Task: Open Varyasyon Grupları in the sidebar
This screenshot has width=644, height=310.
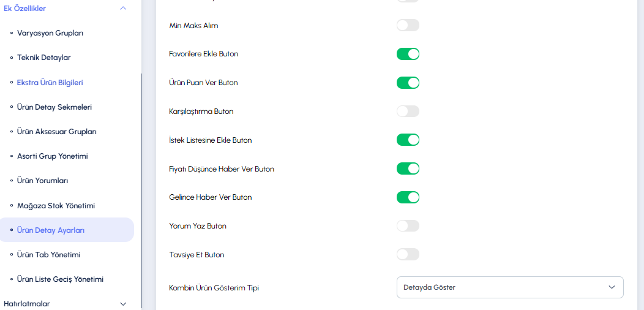Action: (50, 33)
